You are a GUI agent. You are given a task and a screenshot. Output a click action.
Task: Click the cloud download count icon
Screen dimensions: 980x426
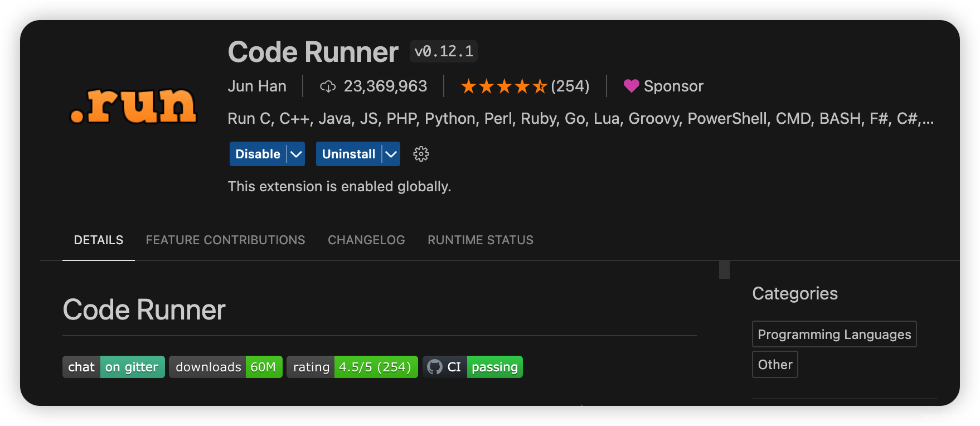pos(328,86)
